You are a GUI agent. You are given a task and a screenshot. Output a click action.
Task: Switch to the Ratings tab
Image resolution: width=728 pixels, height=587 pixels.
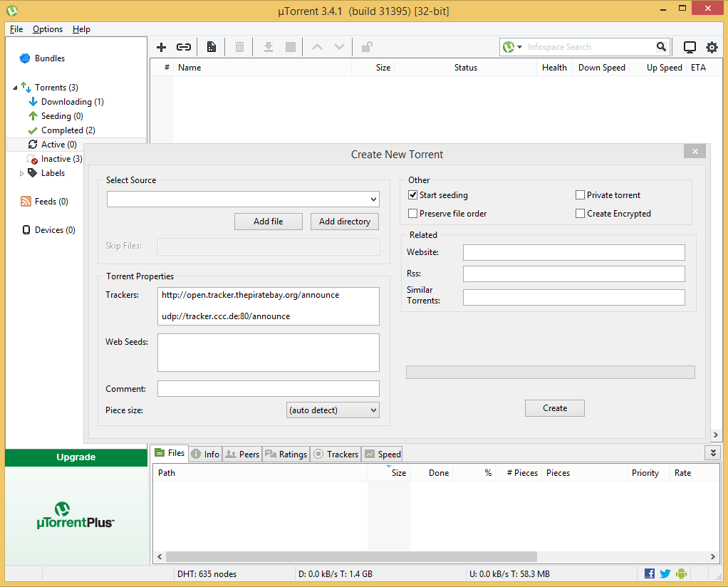tap(286, 454)
